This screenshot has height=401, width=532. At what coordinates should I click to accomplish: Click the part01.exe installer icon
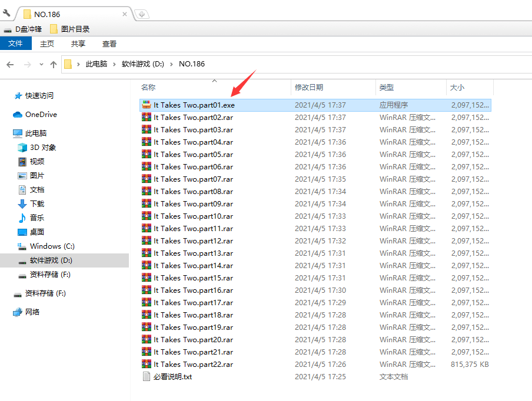tap(146, 105)
